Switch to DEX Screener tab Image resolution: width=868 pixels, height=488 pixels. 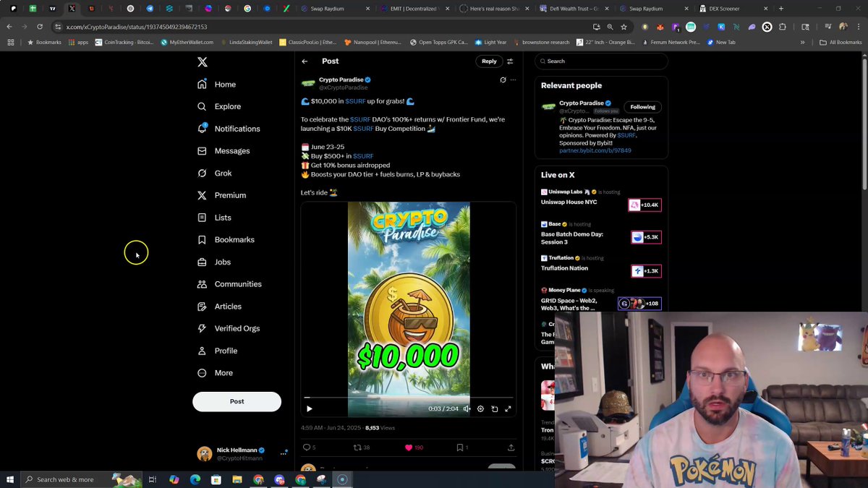point(732,9)
